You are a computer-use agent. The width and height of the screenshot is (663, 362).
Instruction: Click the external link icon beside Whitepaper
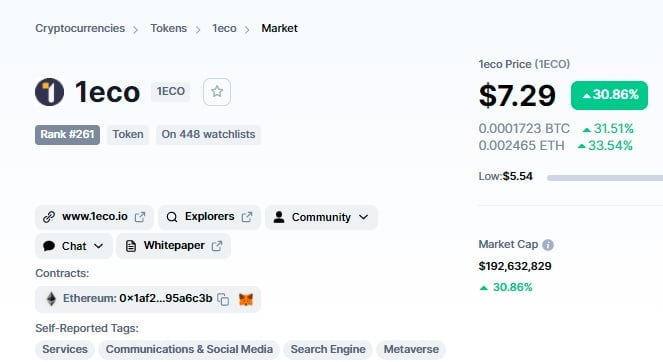[x=217, y=246]
